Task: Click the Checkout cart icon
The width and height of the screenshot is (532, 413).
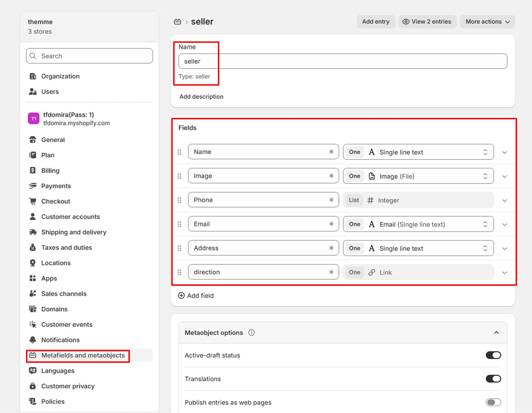Action: coord(33,201)
